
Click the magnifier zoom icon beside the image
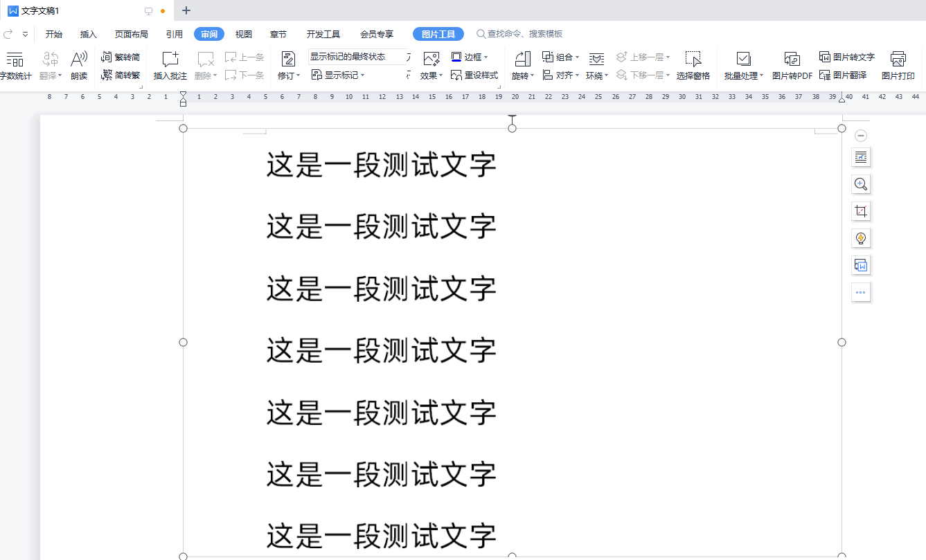[x=861, y=184]
